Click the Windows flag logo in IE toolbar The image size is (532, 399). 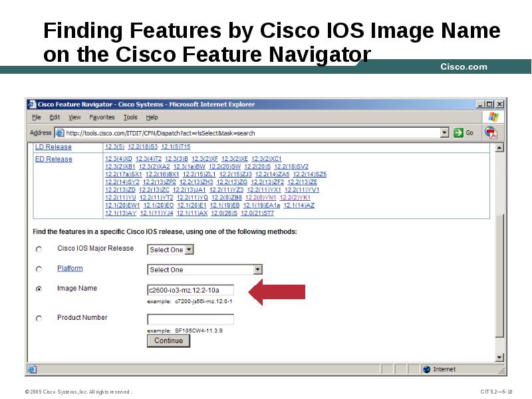493,117
